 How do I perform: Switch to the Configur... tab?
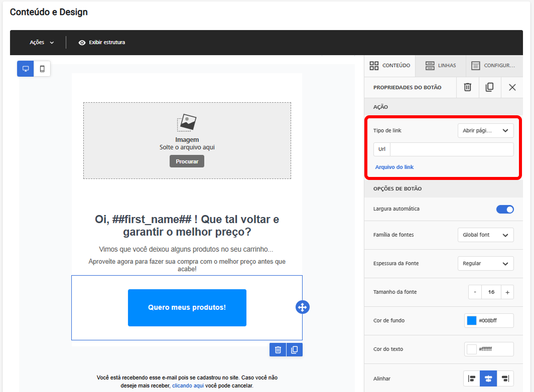(x=494, y=66)
